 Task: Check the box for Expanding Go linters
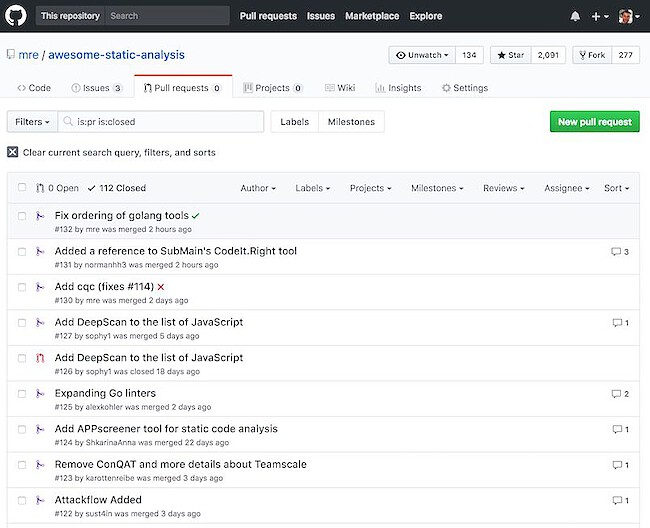click(x=22, y=394)
